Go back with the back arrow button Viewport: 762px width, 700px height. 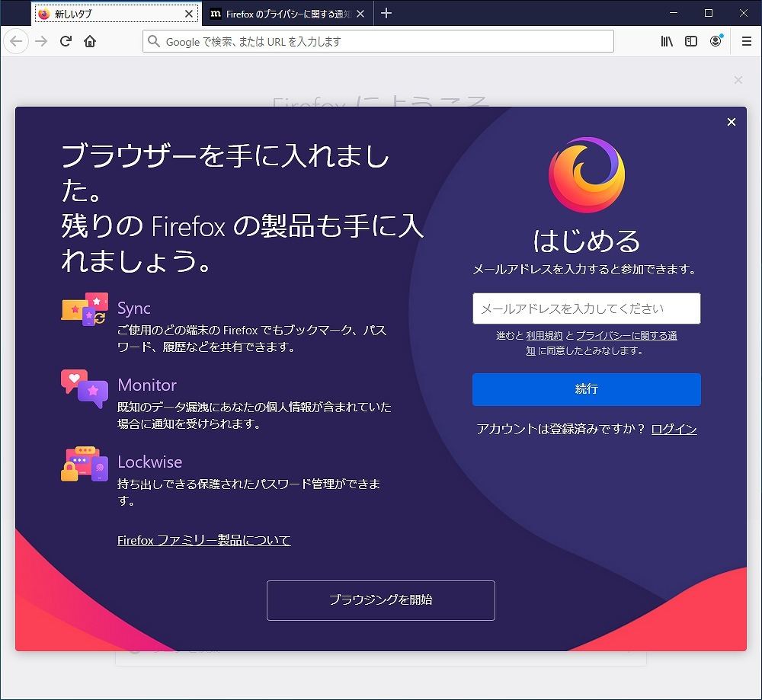point(16,41)
